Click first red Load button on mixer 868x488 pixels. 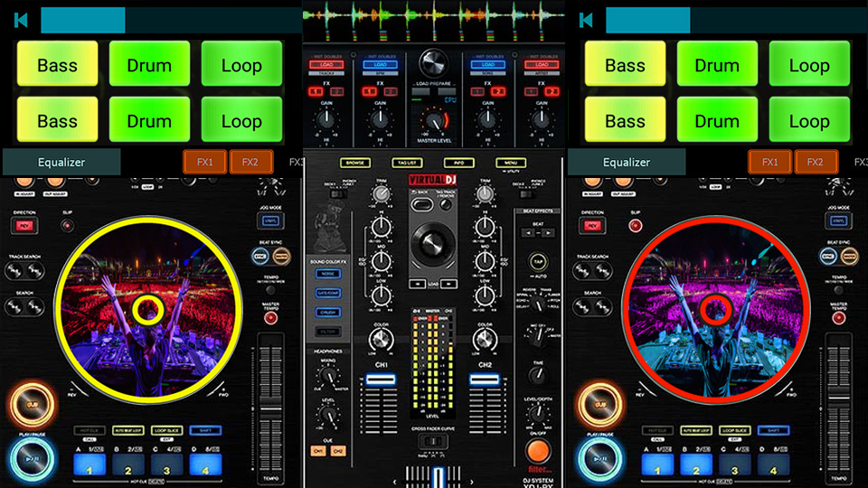click(x=326, y=65)
